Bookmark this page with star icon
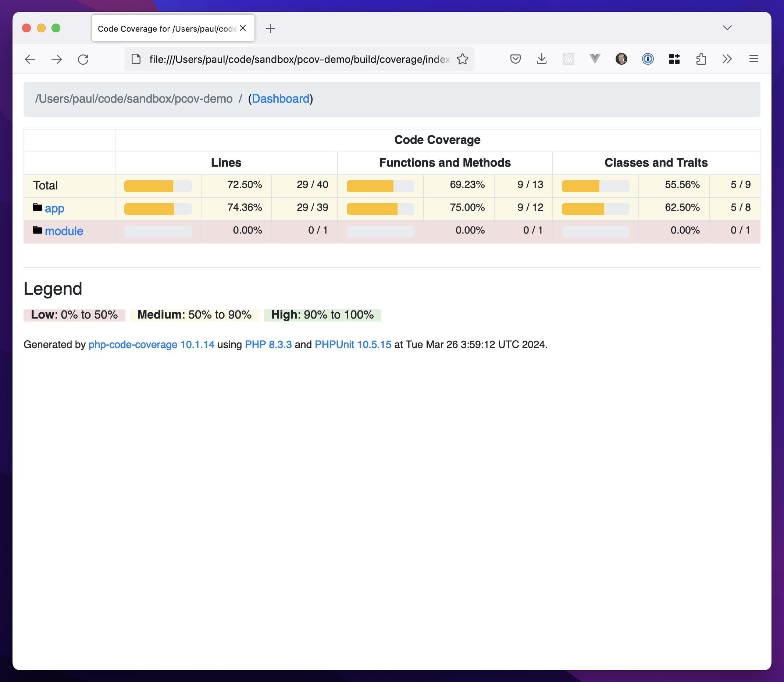The image size is (784, 682). pyautogui.click(x=463, y=59)
